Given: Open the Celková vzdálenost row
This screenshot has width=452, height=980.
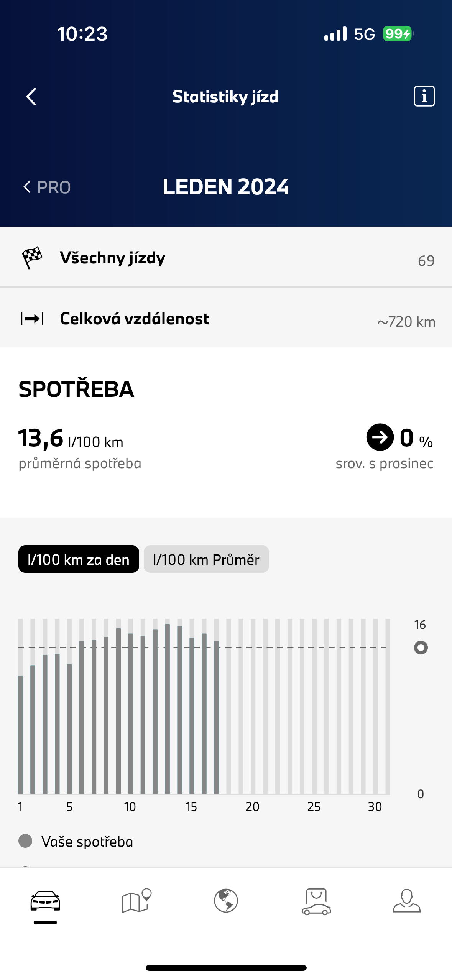Looking at the screenshot, I should (226, 318).
